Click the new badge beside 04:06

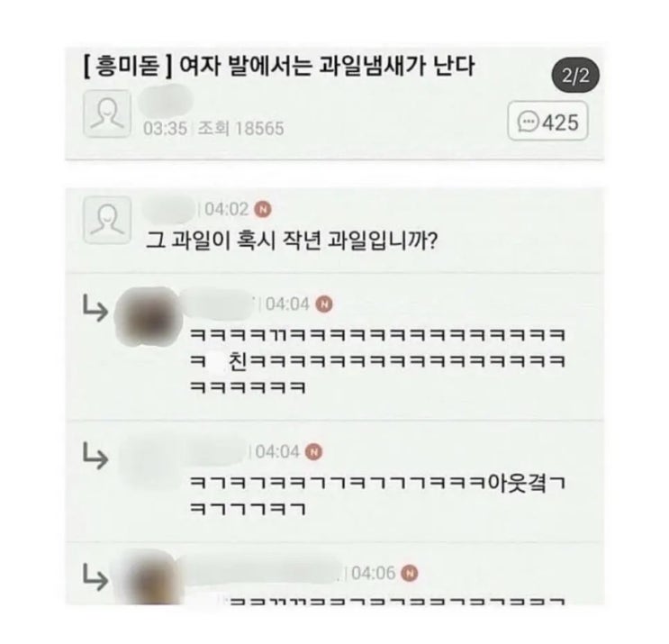[409, 573]
